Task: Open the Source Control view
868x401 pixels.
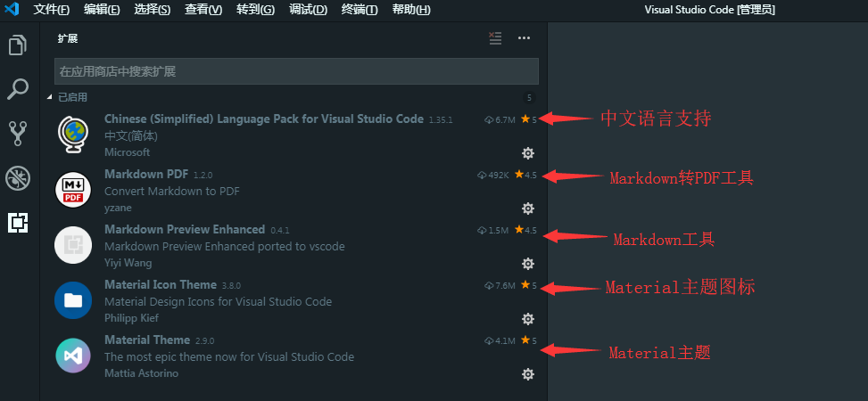Action: pos(18,134)
